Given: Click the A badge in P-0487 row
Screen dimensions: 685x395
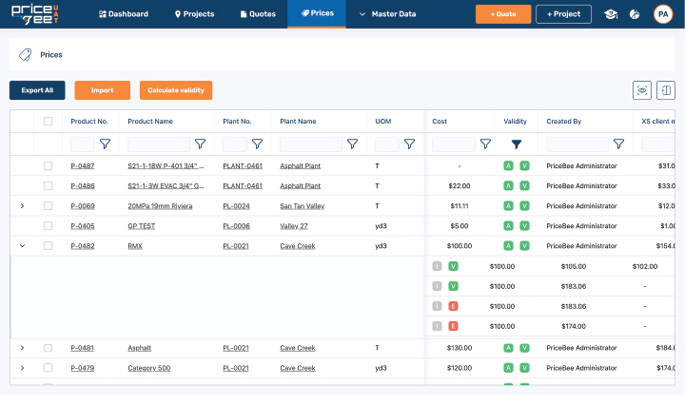Looking at the screenshot, I should point(508,166).
